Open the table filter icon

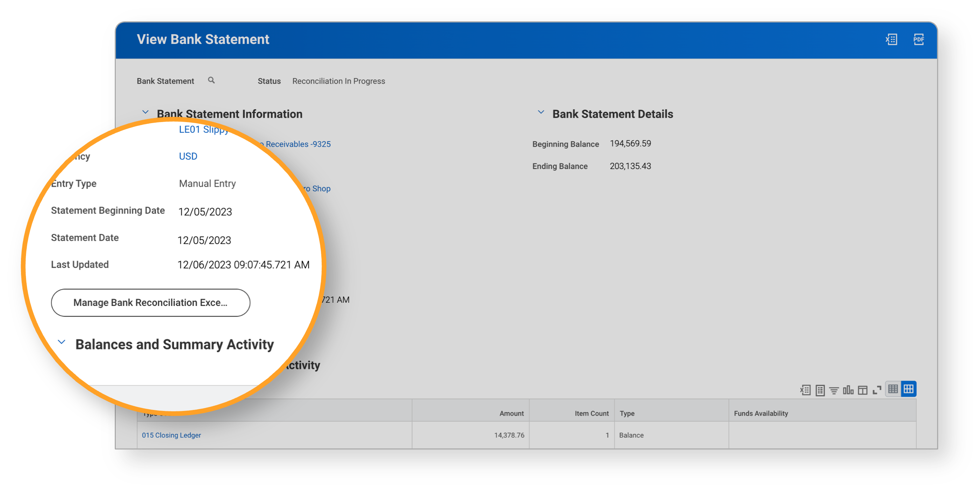pos(834,390)
